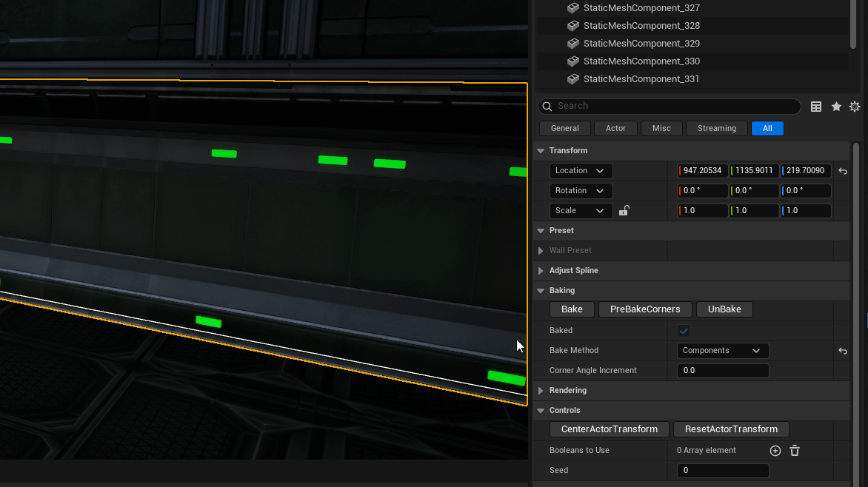Toggle the Scale lock icon
Image resolution: width=868 pixels, height=487 pixels.
point(624,211)
